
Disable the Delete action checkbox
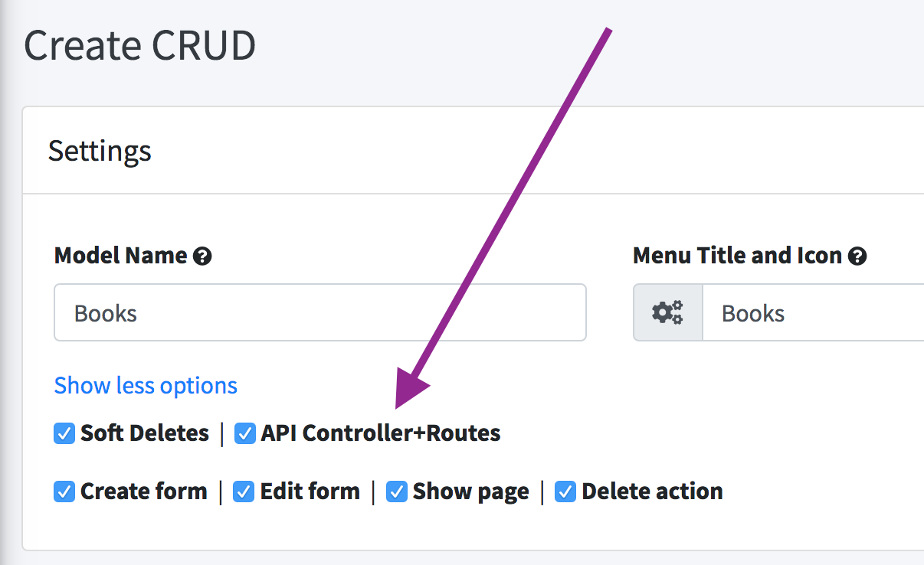(x=565, y=492)
